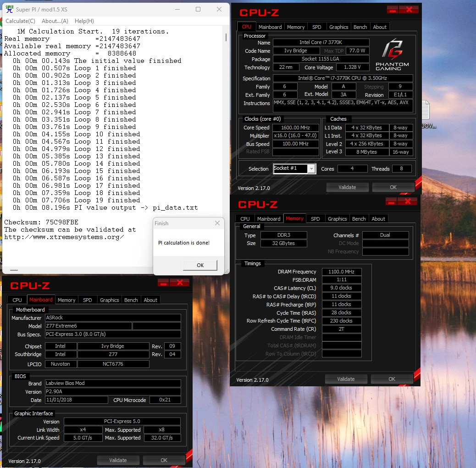Open SPD tab in Mainboard window
Screen dimensions: 476x468
tap(87, 300)
